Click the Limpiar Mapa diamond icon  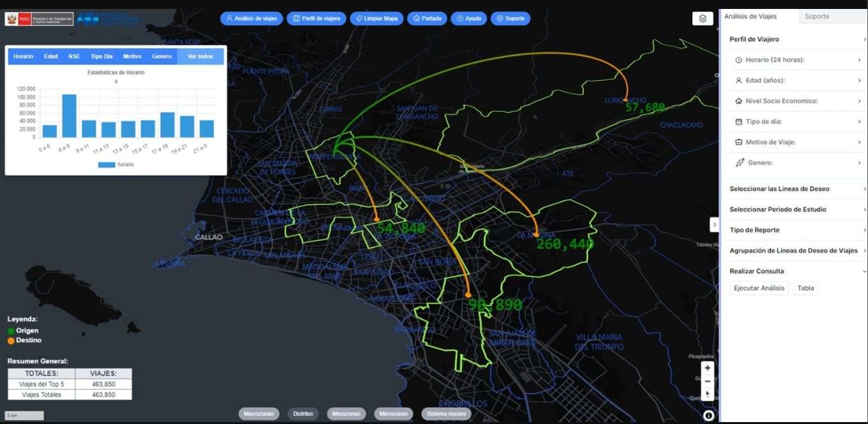pos(359,19)
